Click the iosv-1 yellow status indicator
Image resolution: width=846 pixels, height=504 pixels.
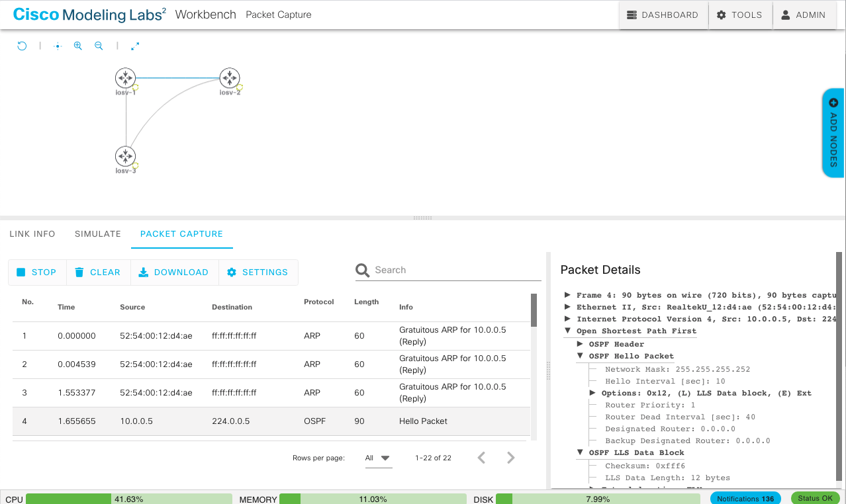point(135,87)
